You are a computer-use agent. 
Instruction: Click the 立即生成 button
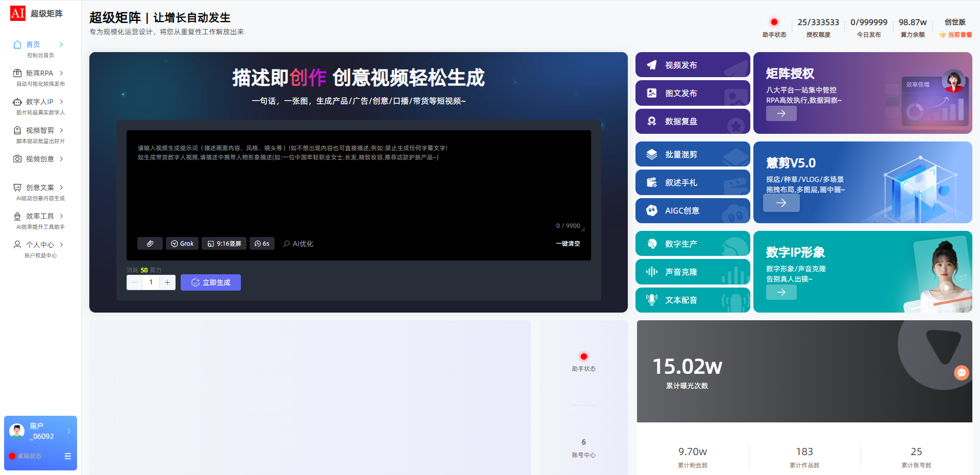211,282
